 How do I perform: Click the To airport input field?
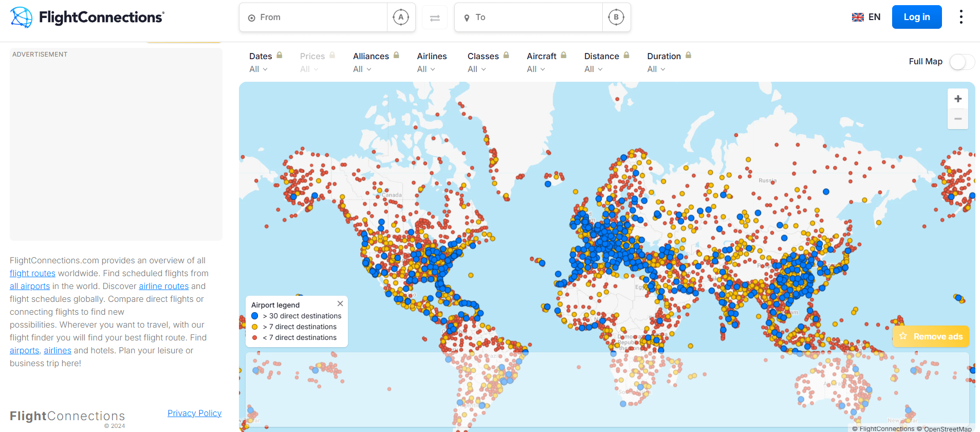(x=529, y=17)
